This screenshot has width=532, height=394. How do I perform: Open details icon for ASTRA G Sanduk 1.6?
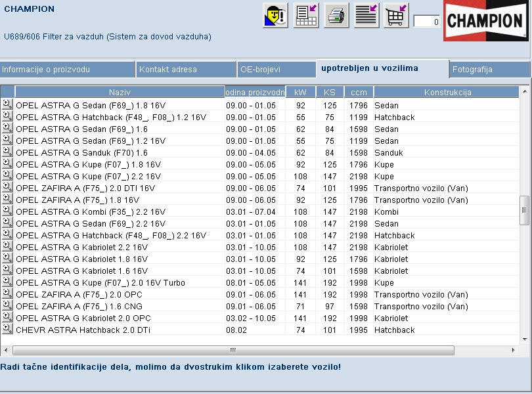[7, 152]
